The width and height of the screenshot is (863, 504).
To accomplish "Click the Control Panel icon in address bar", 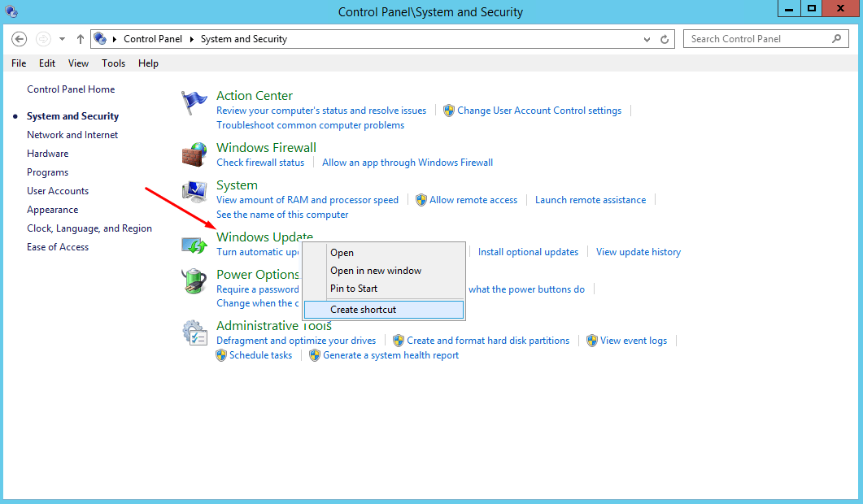I will tap(100, 38).
